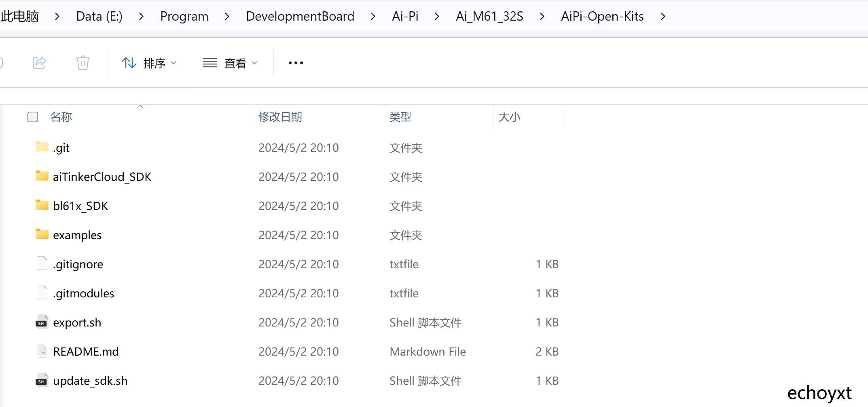
Task: Expand the chevron after DevelopmentBoard
Action: tap(373, 17)
